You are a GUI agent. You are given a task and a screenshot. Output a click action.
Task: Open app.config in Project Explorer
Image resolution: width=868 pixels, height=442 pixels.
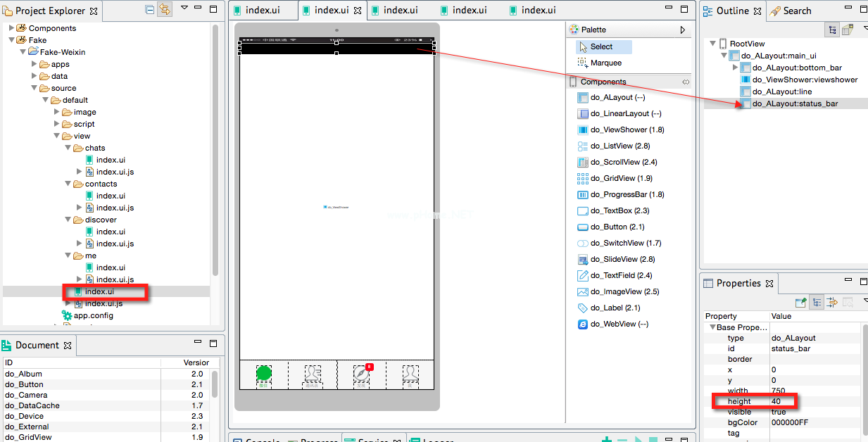pyautogui.click(x=93, y=315)
